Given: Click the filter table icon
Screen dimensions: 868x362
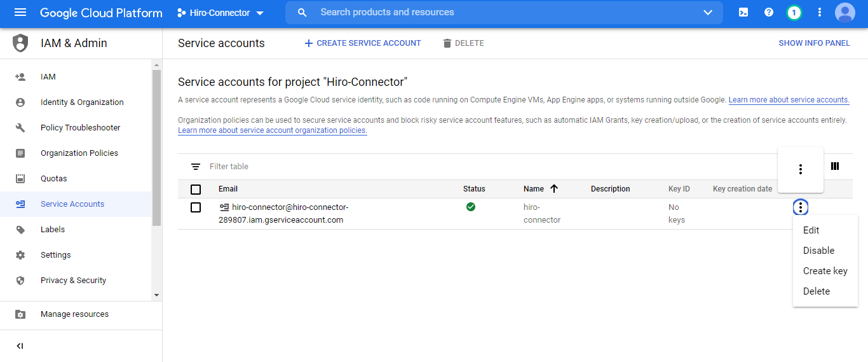Looking at the screenshot, I should pyautogui.click(x=196, y=167).
